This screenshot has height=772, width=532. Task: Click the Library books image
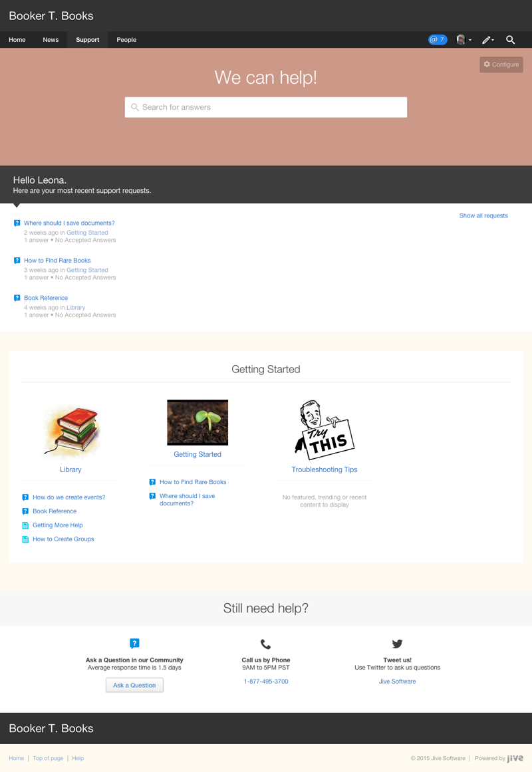click(x=70, y=431)
